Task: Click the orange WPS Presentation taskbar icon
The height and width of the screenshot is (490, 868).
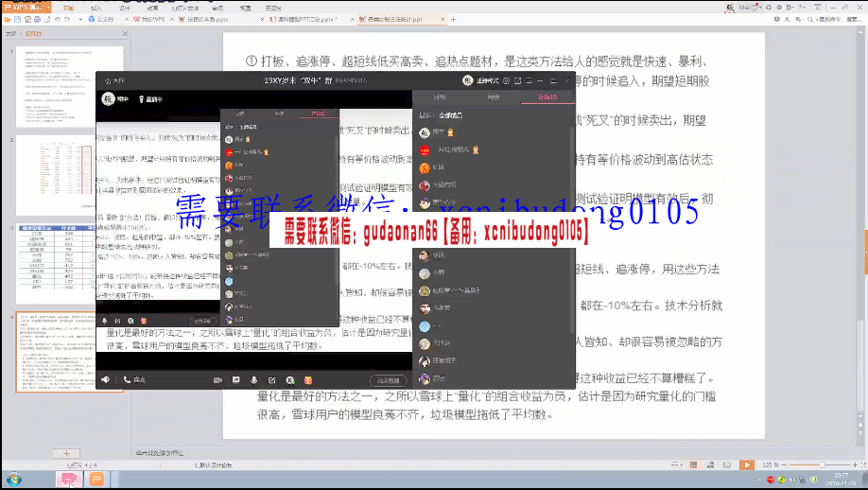Action: [x=96, y=480]
